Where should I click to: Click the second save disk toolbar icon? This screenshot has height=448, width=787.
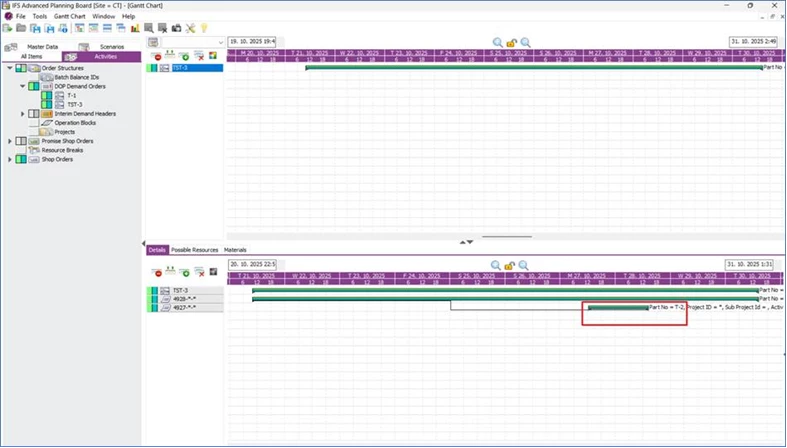coord(49,28)
